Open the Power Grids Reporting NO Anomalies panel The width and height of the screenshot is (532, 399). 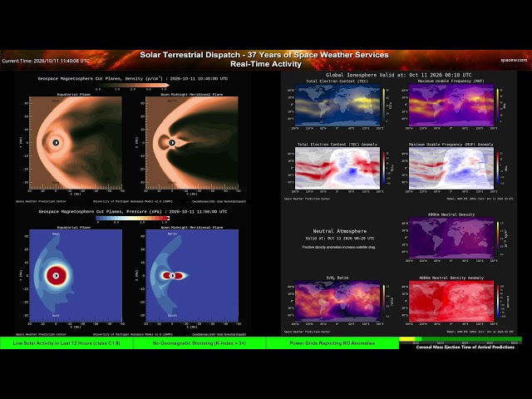(x=332, y=343)
